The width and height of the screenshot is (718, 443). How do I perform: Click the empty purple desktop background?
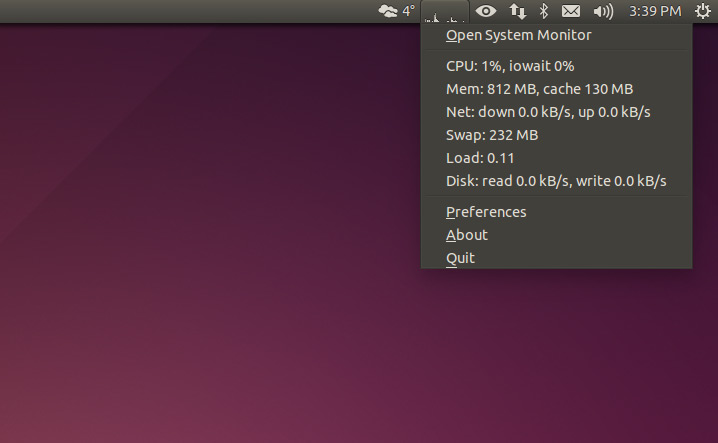tap(200, 250)
